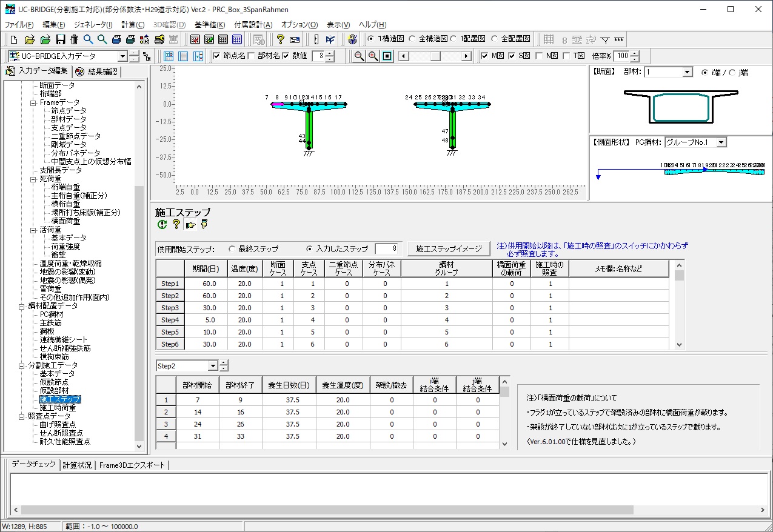The width and height of the screenshot is (773, 532).
Task: Click the trash can delete icon
Action: pyautogui.click(x=74, y=39)
